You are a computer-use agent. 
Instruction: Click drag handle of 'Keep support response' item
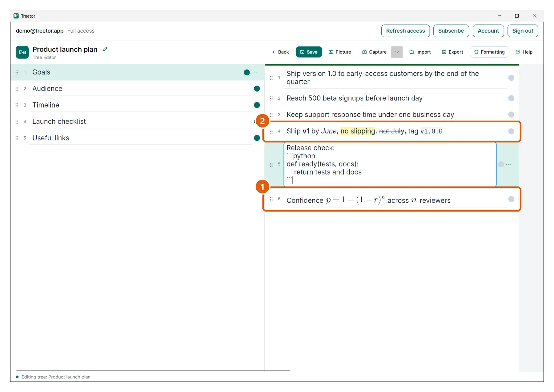(271, 115)
